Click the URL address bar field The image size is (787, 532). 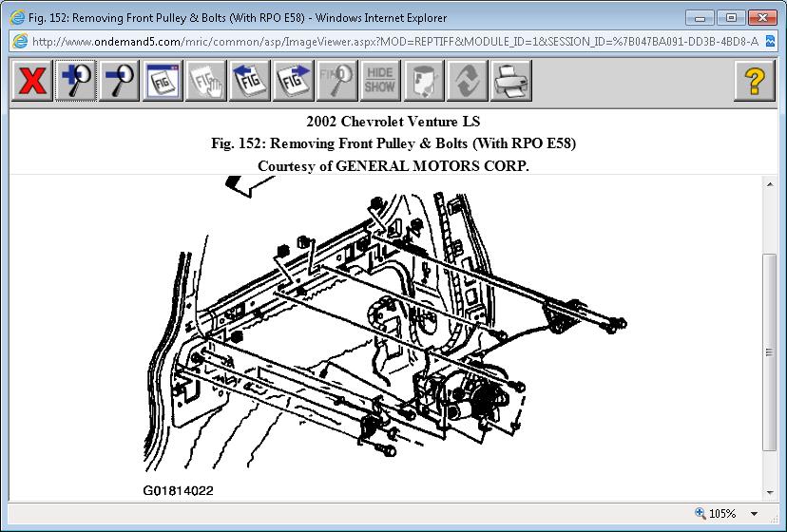point(395,42)
